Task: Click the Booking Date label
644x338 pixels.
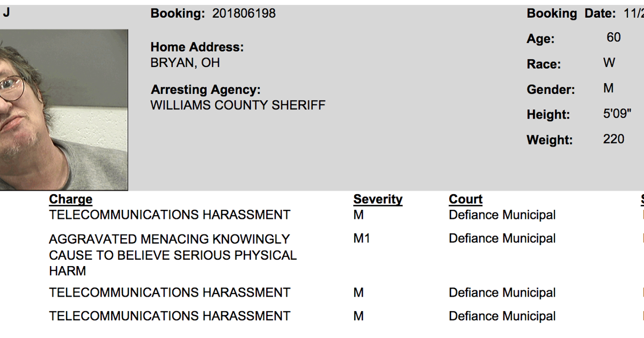Action: click(x=571, y=13)
